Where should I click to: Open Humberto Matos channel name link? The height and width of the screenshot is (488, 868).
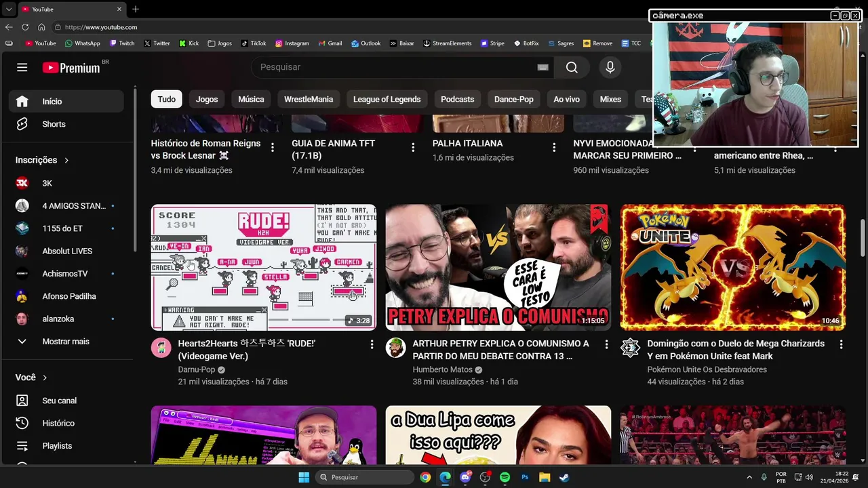(x=442, y=369)
